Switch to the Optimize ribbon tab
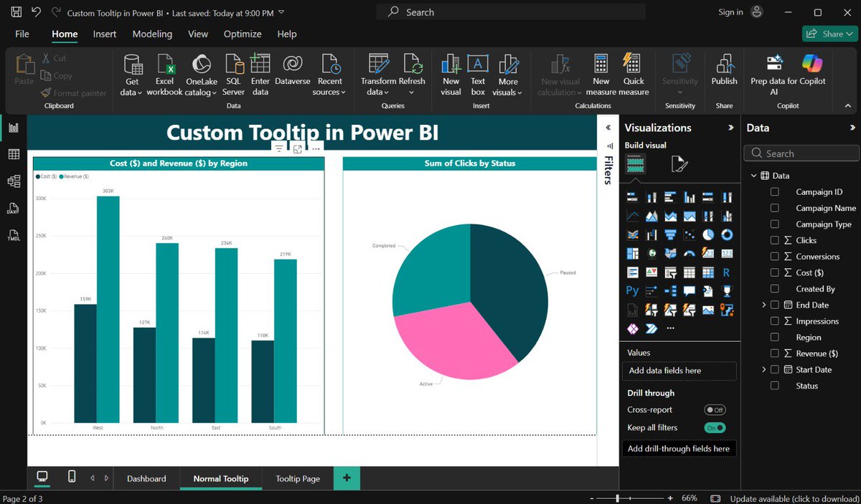This screenshot has width=861, height=504. 243,34
